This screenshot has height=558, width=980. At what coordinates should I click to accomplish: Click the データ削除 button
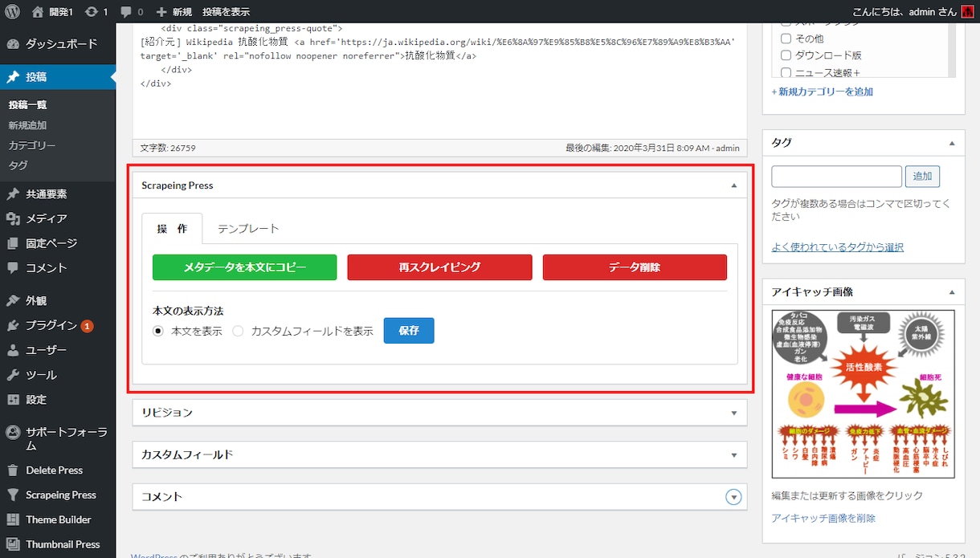tap(635, 267)
